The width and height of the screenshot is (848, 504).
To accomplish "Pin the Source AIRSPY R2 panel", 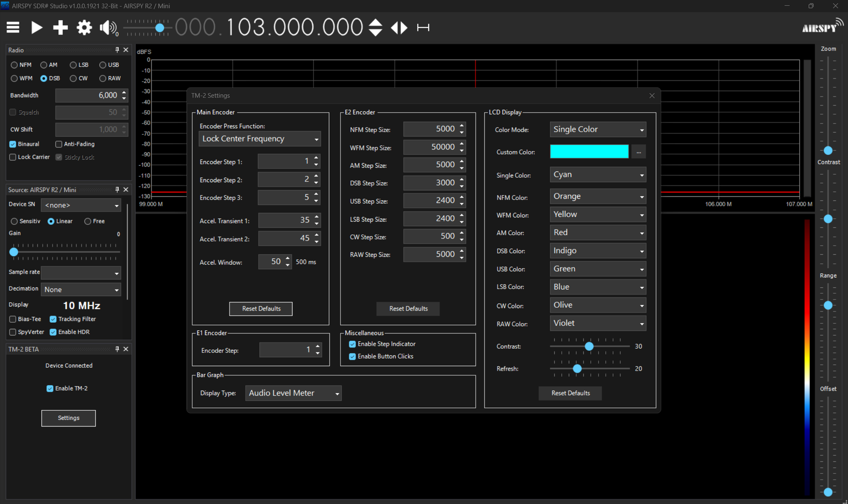I will pos(117,190).
